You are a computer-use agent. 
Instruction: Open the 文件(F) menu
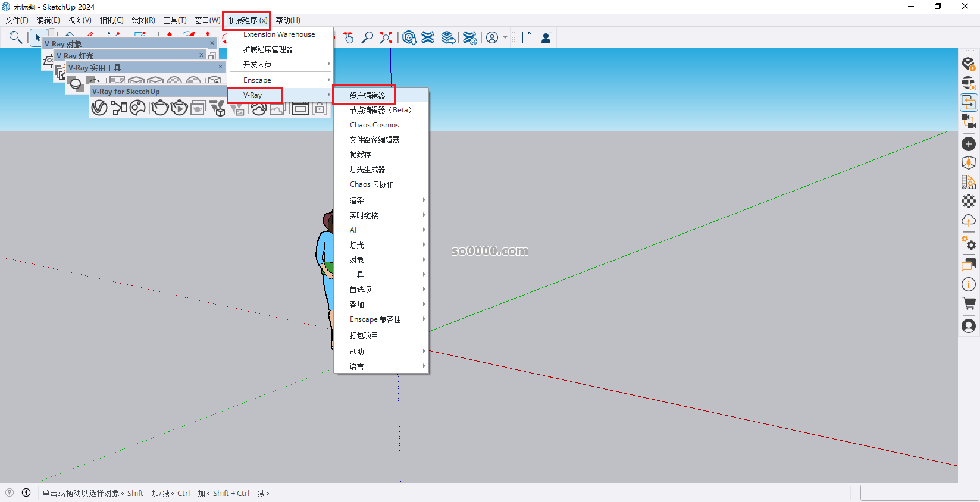pos(17,20)
